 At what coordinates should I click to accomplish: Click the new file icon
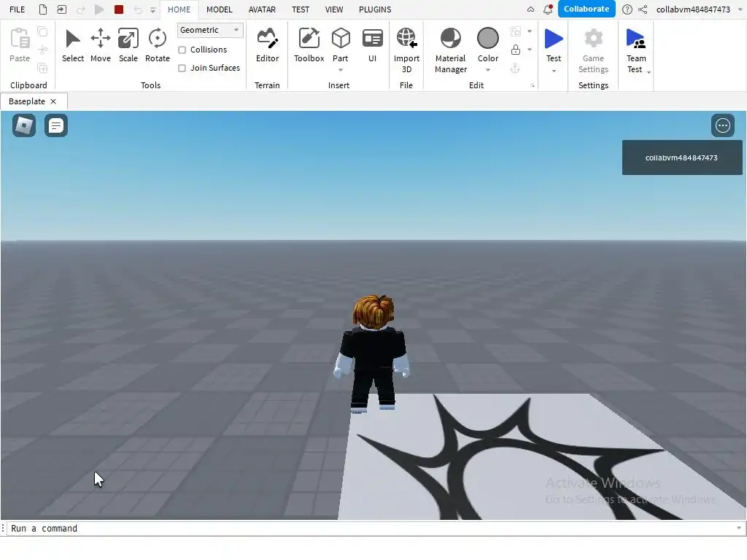(x=43, y=9)
